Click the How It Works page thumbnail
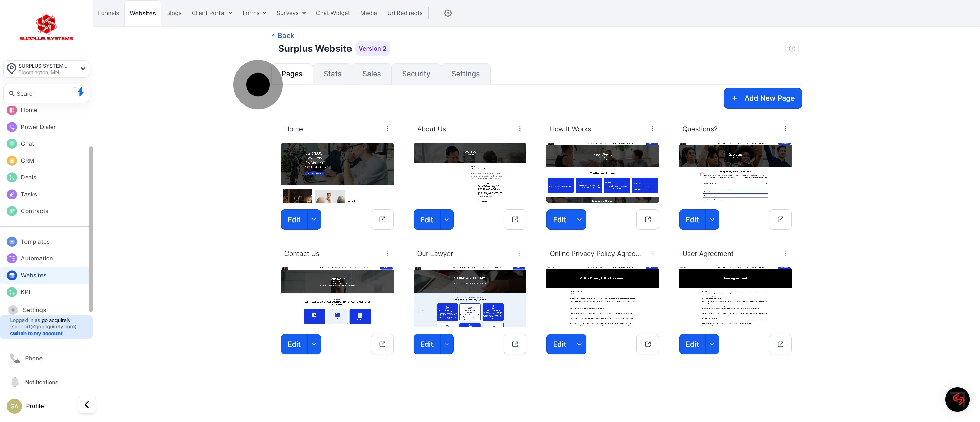The image size is (980, 422). (602, 173)
